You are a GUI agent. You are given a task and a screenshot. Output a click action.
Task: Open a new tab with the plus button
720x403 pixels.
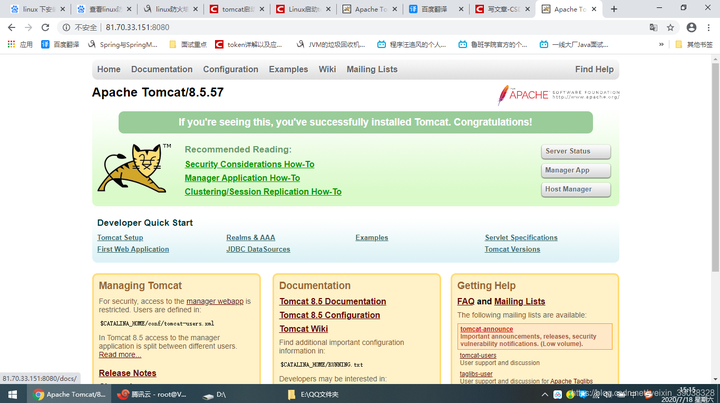614,9
